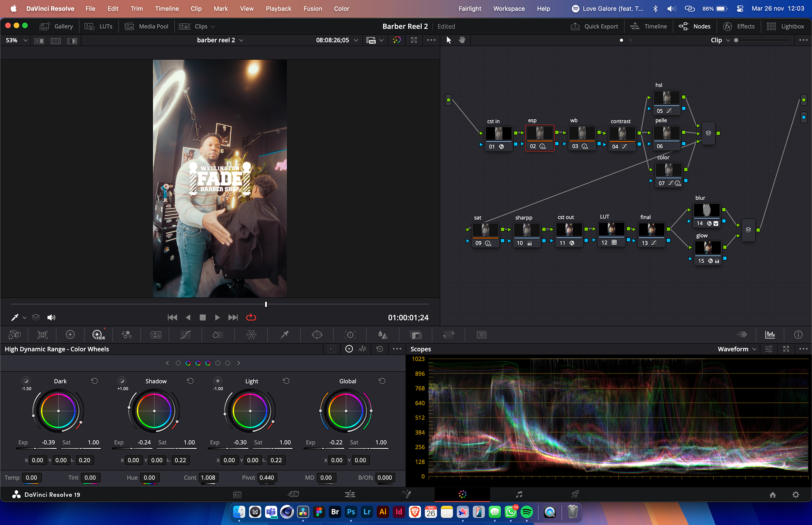Screen dimensions: 812x525
Task: Open the Power Window palette
Action: click(x=317, y=335)
